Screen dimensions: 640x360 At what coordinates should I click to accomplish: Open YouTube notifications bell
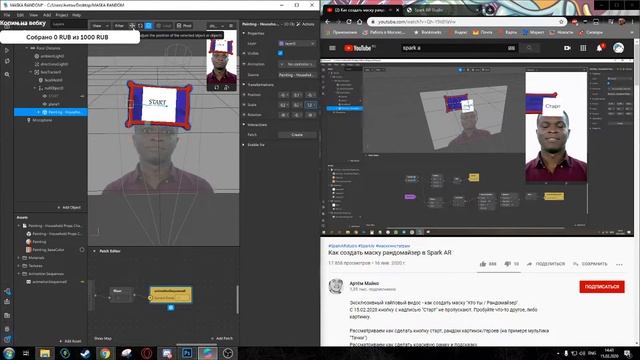pyautogui.click(x=600, y=48)
